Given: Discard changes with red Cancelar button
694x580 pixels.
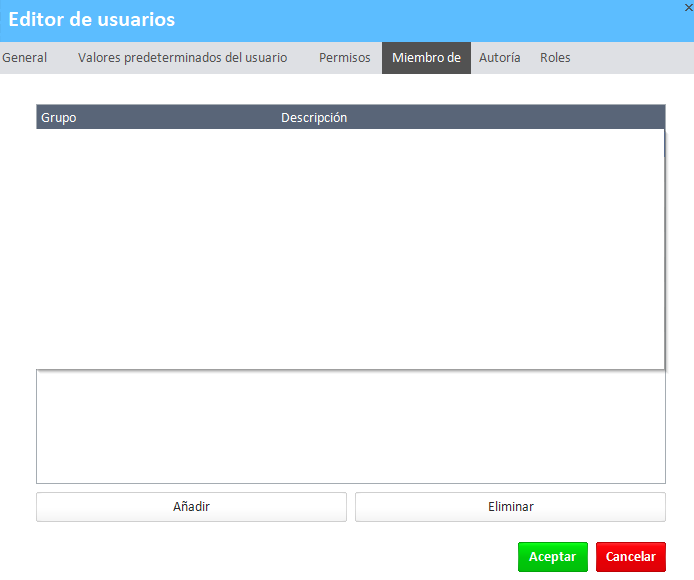Looking at the screenshot, I should coord(630,557).
